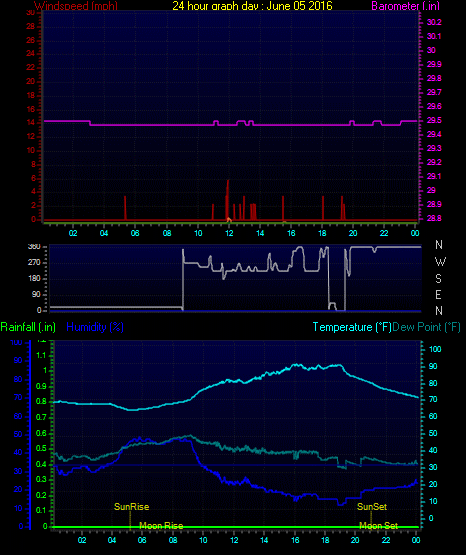Click the SunSet marker label
Viewport: 466px width, 555px height.
coord(372,507)
